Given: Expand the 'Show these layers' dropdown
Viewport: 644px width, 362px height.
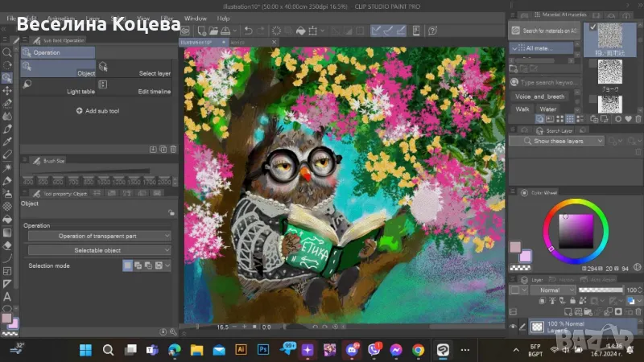Looking at the screenshot, I should [558, 141].
